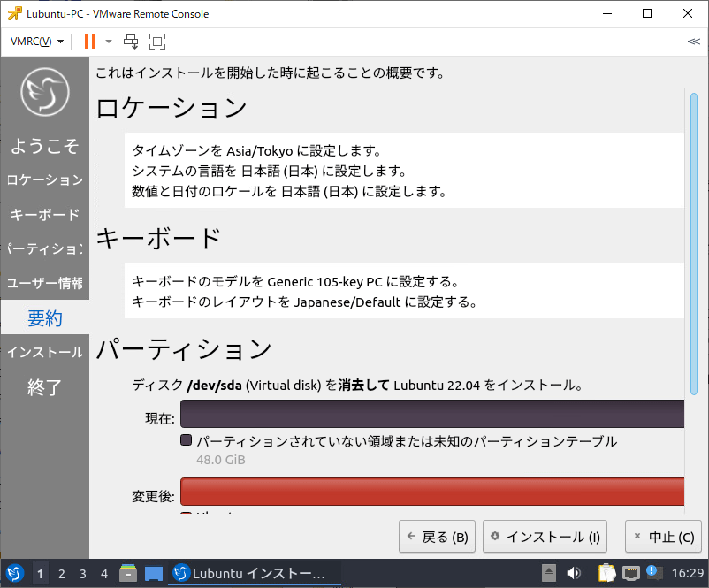Click the パーティションされていない領域 legend text

tap(407, 441)
